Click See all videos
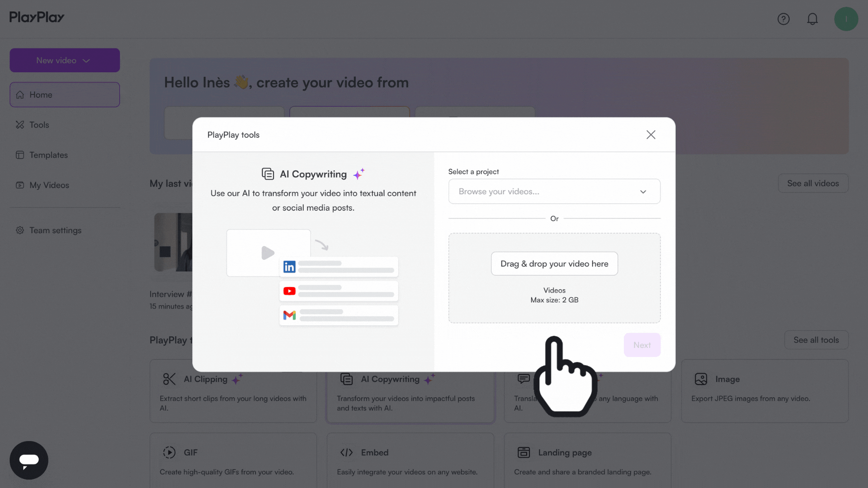The height and width of the screenshot is (488, 868). pos(813,183)
